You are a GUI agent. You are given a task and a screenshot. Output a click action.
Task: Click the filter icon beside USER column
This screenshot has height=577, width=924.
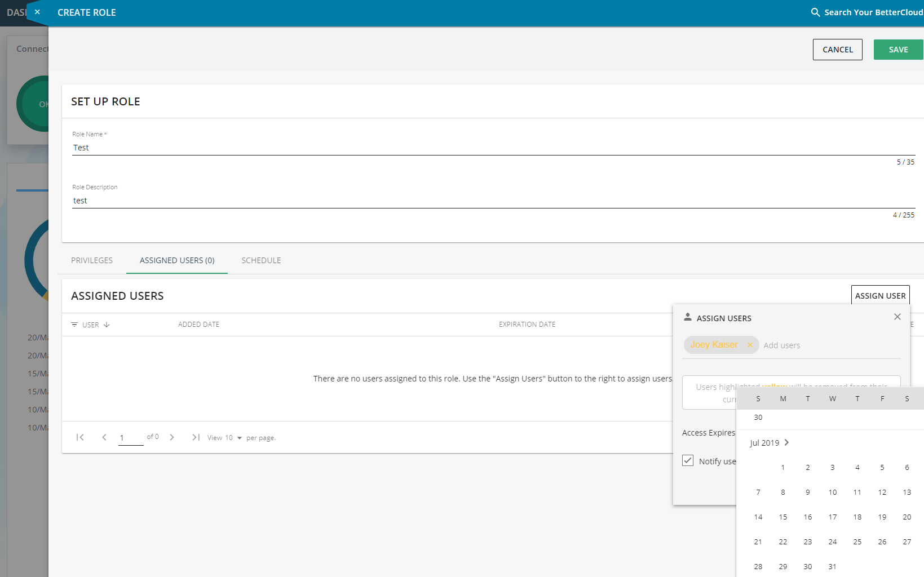point(74,325)
